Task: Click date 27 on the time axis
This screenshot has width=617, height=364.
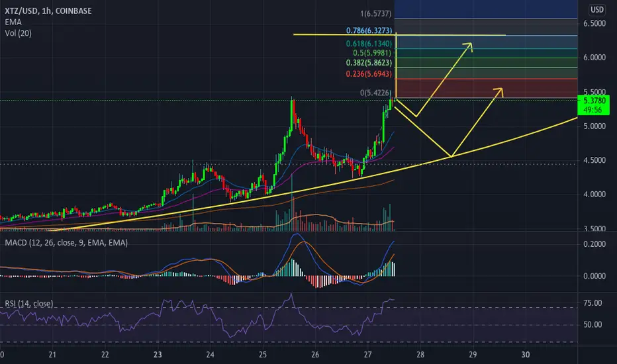Action: point(367,355)
